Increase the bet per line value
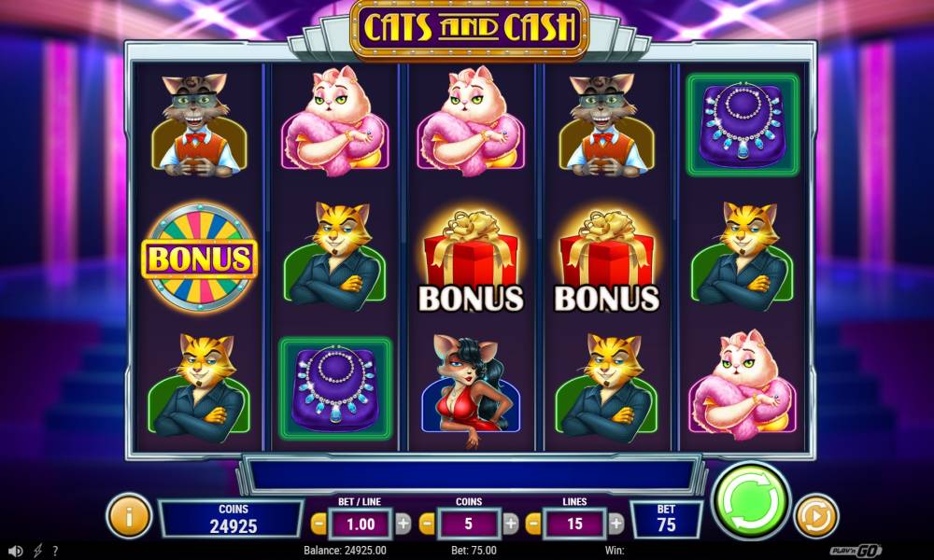The height and width of the screenshot is (560, 934). [x=403, y=524]
